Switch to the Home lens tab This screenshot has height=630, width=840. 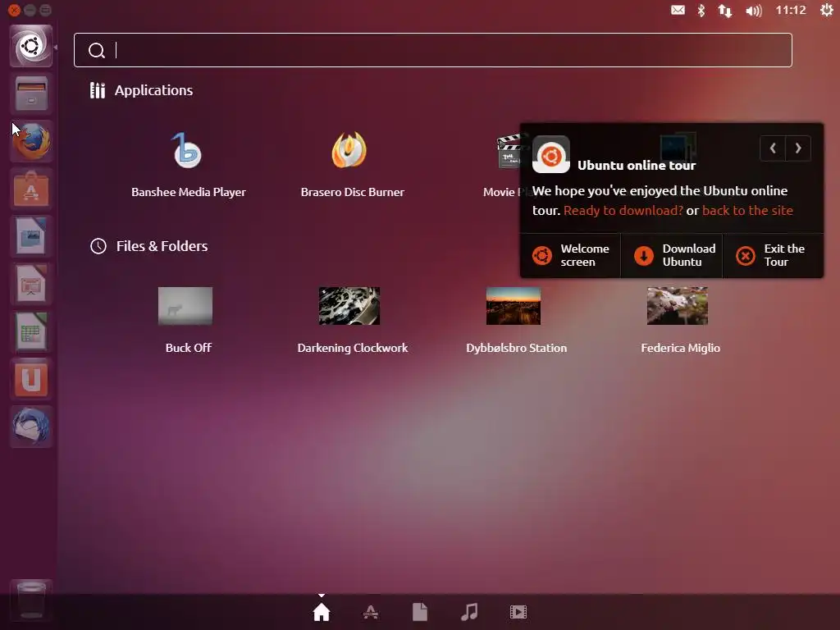322,612
